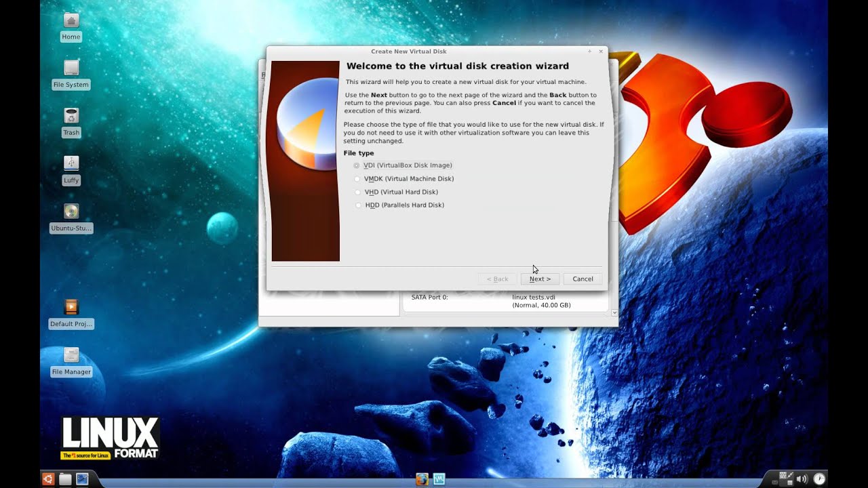The width and height of the screenshot is (868, 488).
Task: Click the scroll-down arrow in background window
Action: pos(614,312)
